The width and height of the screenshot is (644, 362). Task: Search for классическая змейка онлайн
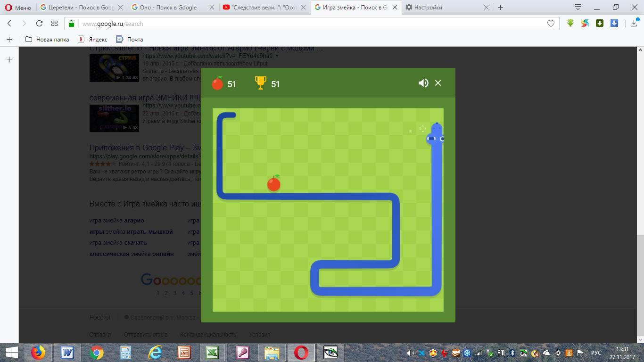pyautogui.click(x=132, y=254)
